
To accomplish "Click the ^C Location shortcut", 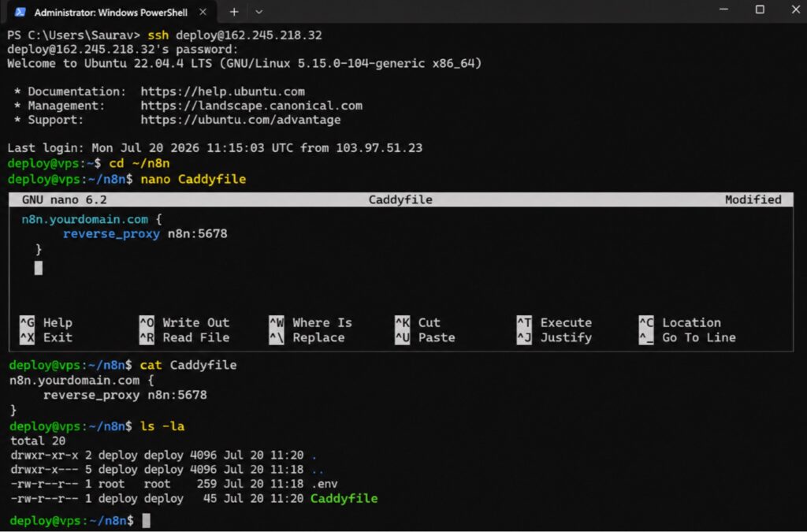I will [x=680, y=322].
